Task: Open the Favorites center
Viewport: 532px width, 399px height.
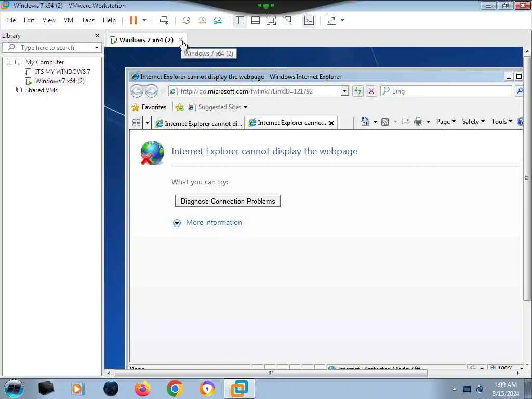Action: coord(149,107)
